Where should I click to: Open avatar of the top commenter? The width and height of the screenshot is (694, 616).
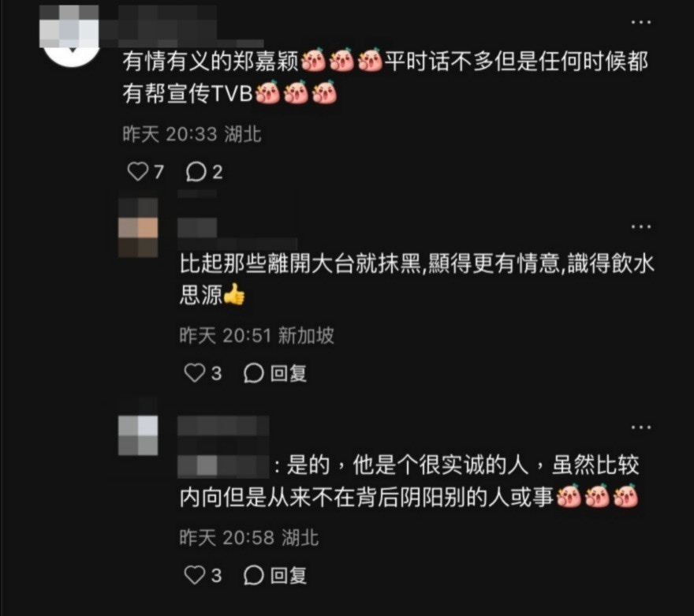69,35
